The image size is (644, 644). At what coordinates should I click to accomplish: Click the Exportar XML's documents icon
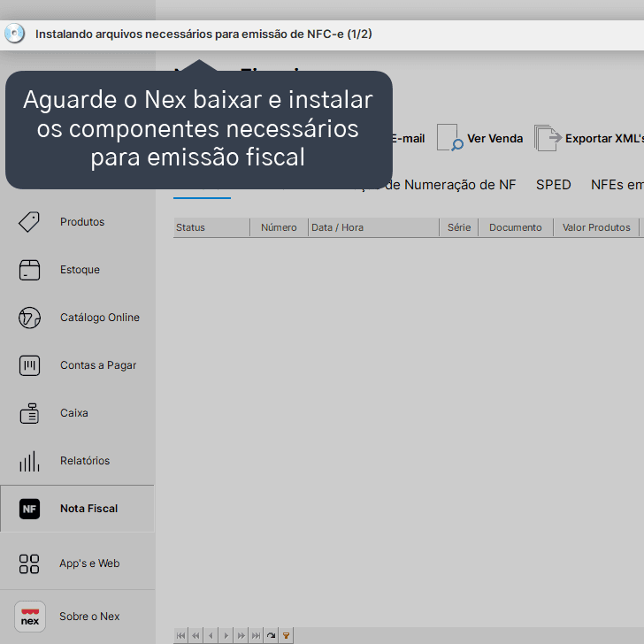(548, 138)
